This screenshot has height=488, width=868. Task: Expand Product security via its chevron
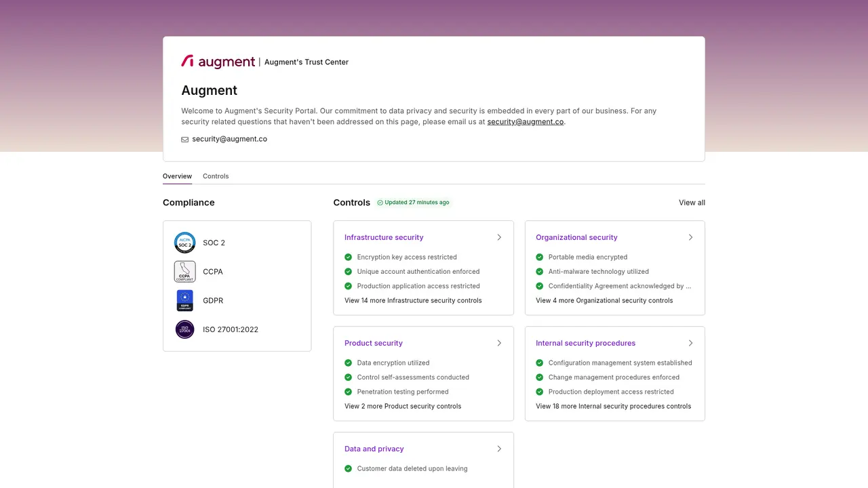coord(499,343)
